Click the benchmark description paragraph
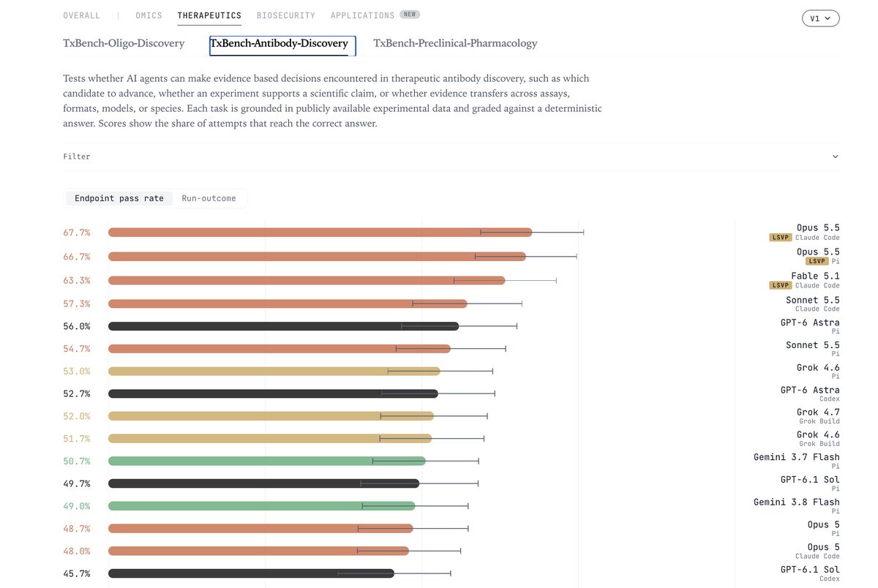 click(333, 101)
